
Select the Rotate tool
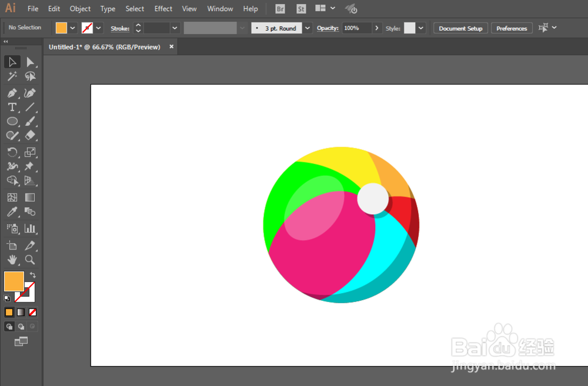point(12,152)
